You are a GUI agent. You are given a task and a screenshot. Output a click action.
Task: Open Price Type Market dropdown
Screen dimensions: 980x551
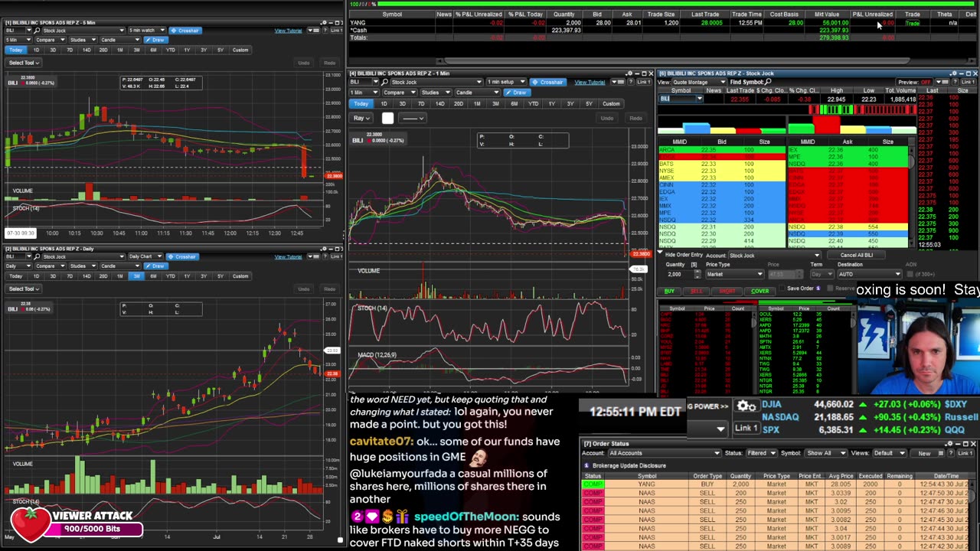[735, 274]
